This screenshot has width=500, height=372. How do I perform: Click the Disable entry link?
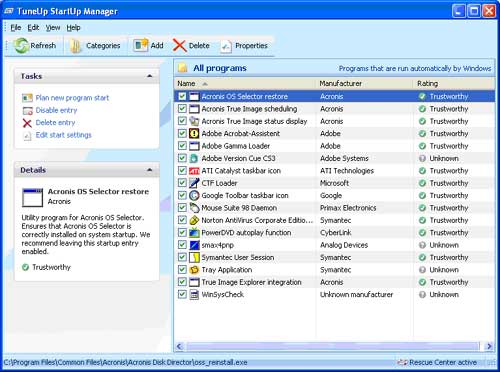(56, 110)
